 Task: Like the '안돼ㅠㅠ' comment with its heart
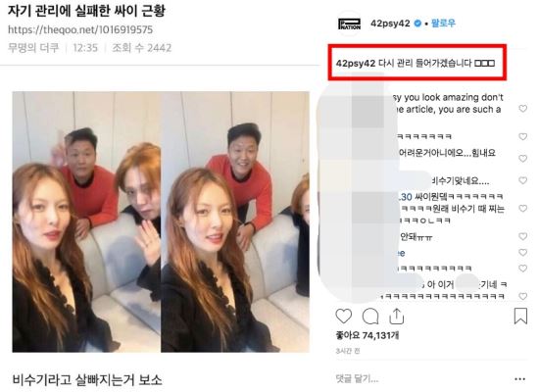[x=523, y=236]
